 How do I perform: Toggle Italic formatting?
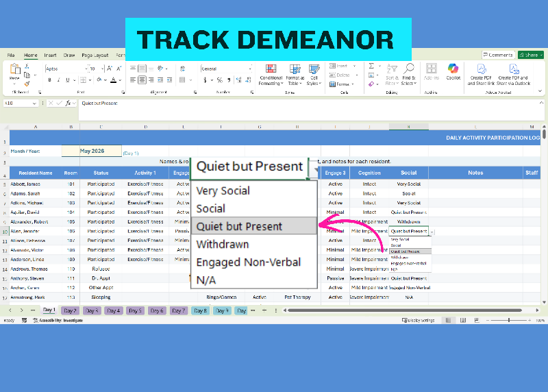coord(58,80)
